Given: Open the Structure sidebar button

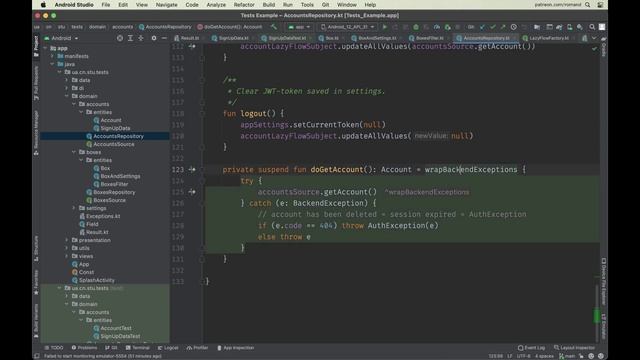Looking at the screenshot, I should click(36, 248).
